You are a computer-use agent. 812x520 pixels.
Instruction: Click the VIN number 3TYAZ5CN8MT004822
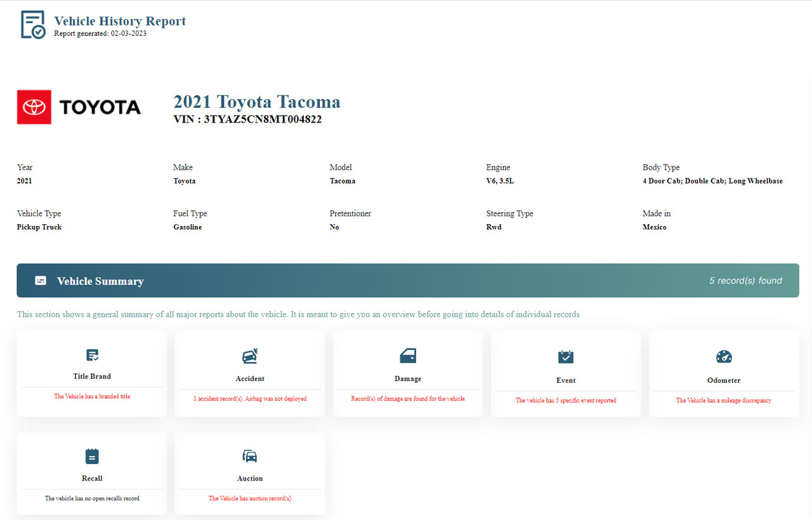click(x=263, y=119)
